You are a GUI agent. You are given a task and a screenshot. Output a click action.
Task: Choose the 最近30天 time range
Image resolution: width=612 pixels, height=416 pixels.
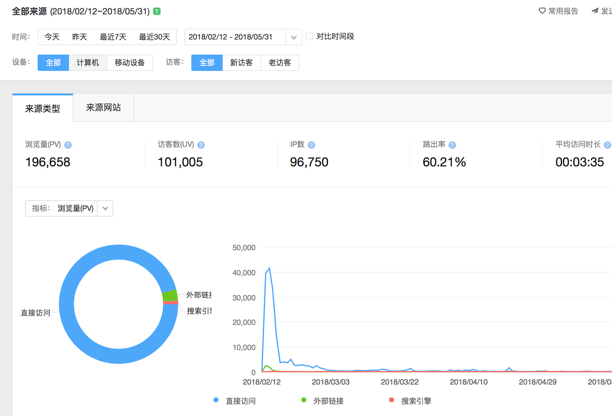(x=155, y=37)
